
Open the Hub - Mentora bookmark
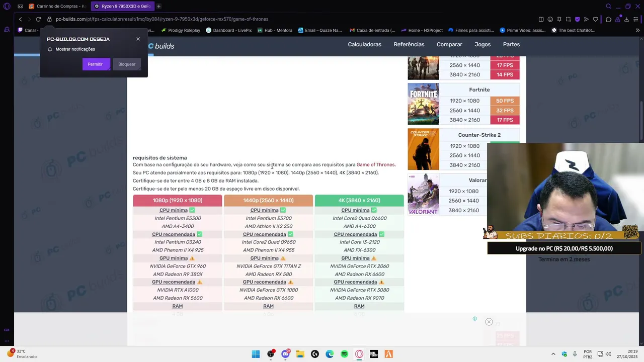(275, 30)
